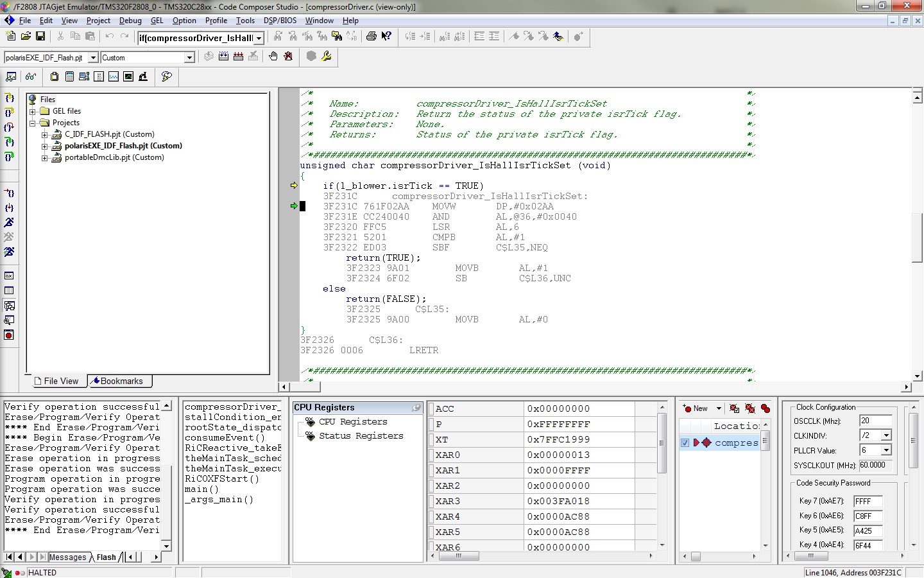This screenshot has width=924, height=578.
Task: Expand the polarisEXE_IDF_Flash.pjt project node
Action: pos(44,146)
